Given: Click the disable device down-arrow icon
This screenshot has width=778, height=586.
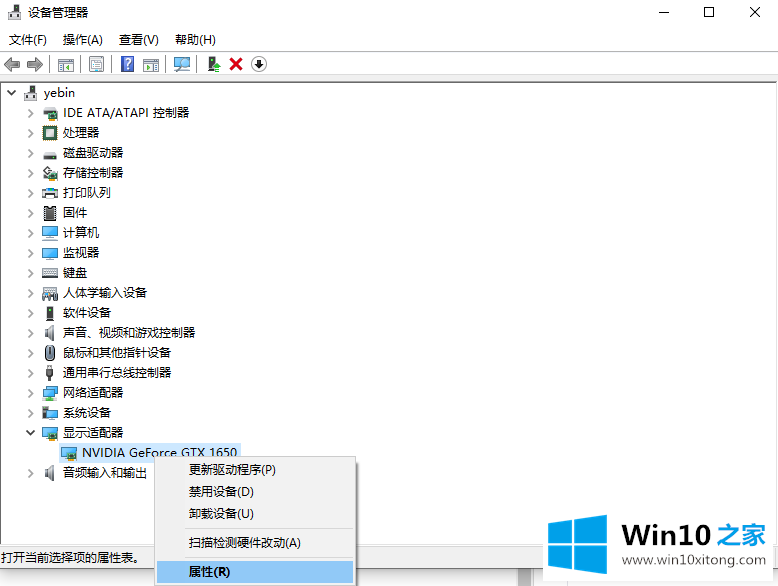Looking at the screenshot, I should tap(259, 64).
